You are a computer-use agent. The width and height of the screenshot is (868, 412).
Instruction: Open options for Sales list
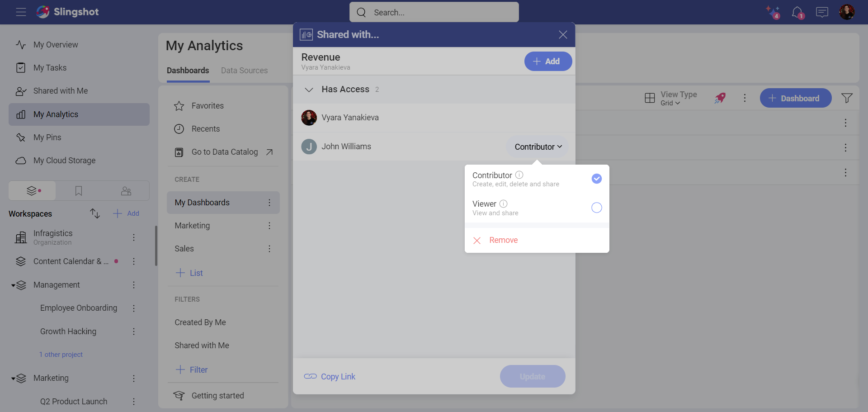(x=269, y=249)
